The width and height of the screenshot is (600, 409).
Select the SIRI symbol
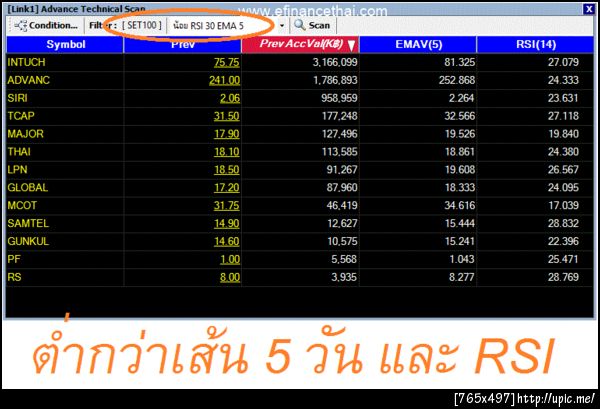pyautogui.click(x=17, y=98)
